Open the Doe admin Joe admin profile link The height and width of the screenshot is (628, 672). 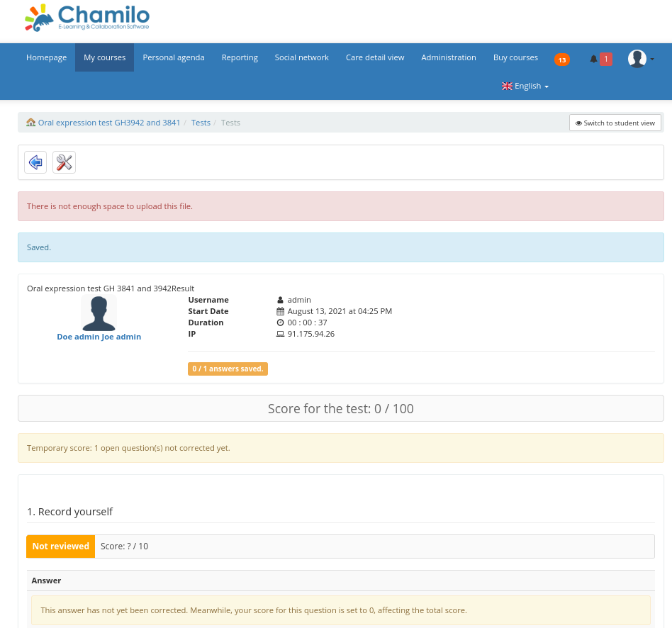99,336
